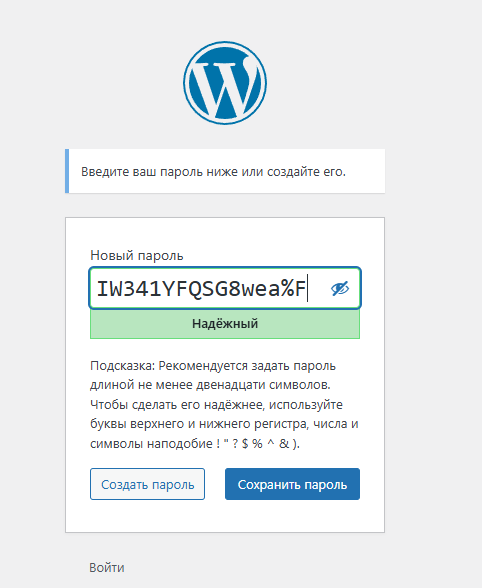Click the generated password text IW341YFQSG8wea%F
Screen dimensions: 482x588
[x=201, y=289]
